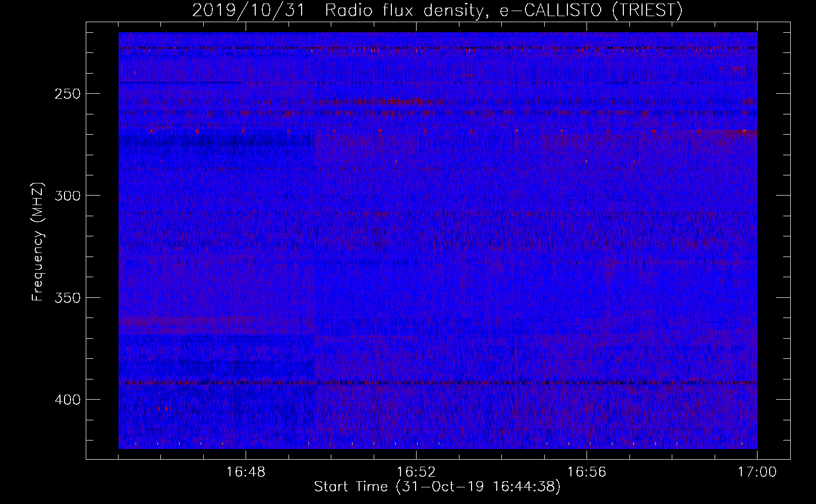This screenshot has width=816, height=504.
Task: Select the 250 frequency axis label
Action: [68, 94]
